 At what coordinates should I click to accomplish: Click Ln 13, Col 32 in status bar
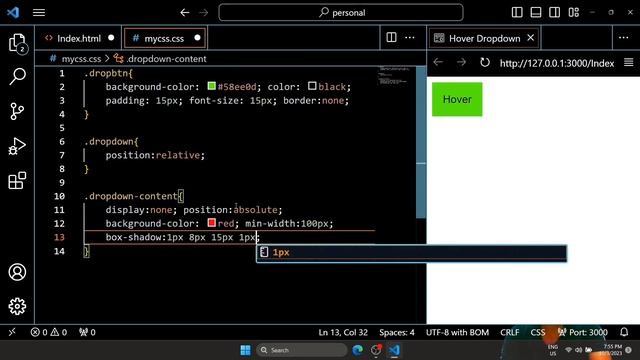pyautogui.click(x=343, y=332)
